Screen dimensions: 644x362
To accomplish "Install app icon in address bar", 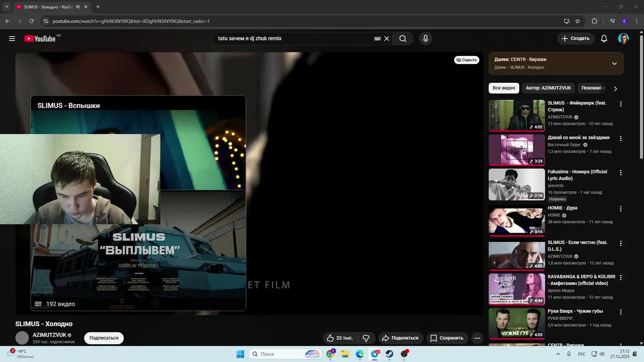I will click(x=567, y=21).
